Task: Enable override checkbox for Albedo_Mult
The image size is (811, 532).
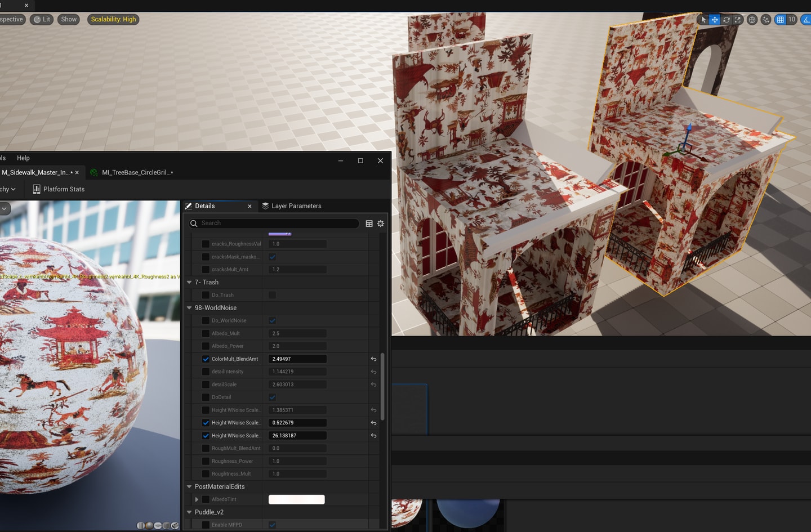Action: 206,333
